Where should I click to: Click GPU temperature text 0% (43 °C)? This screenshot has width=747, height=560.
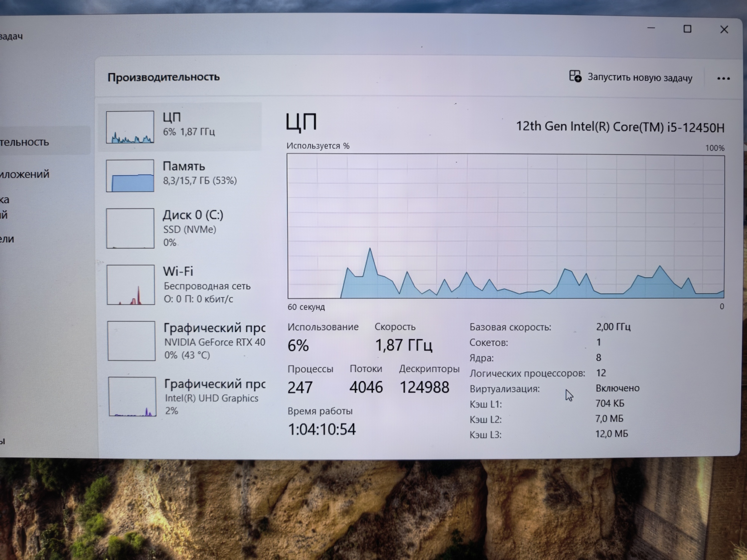(x=187, y=355)
